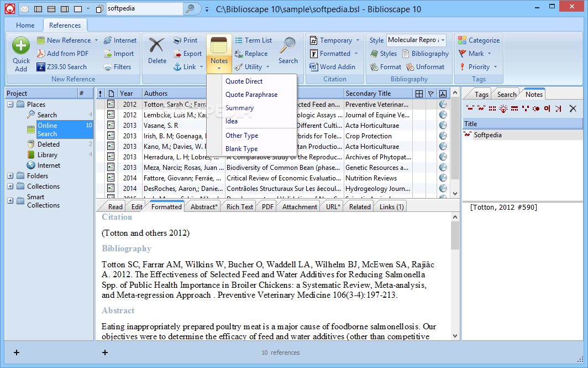Open the Temporary citation dropdown
This screenshot has height=368, width=588.
click(x=358, y=40)
